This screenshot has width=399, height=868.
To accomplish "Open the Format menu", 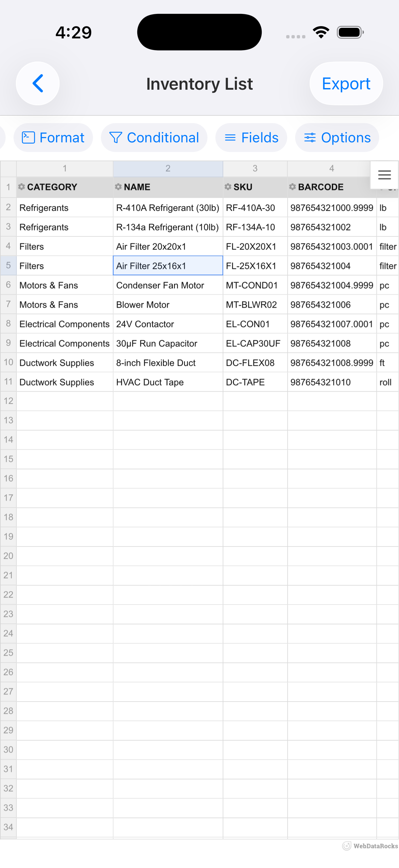I will point(53,137).
